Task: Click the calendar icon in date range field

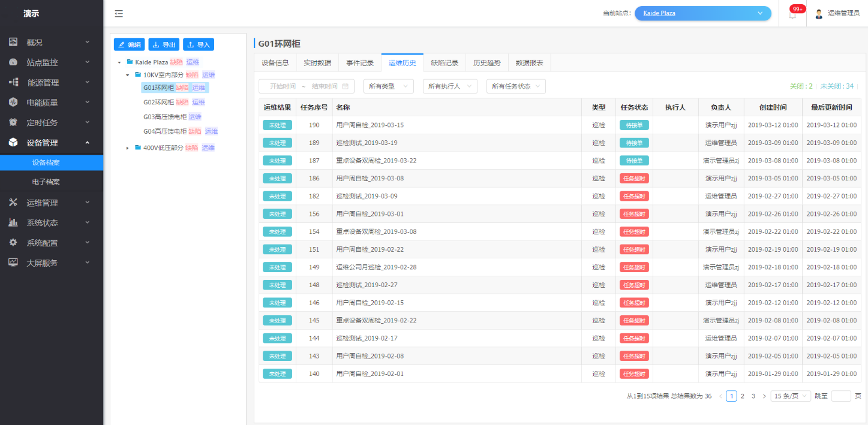Action: click(346, 86)
